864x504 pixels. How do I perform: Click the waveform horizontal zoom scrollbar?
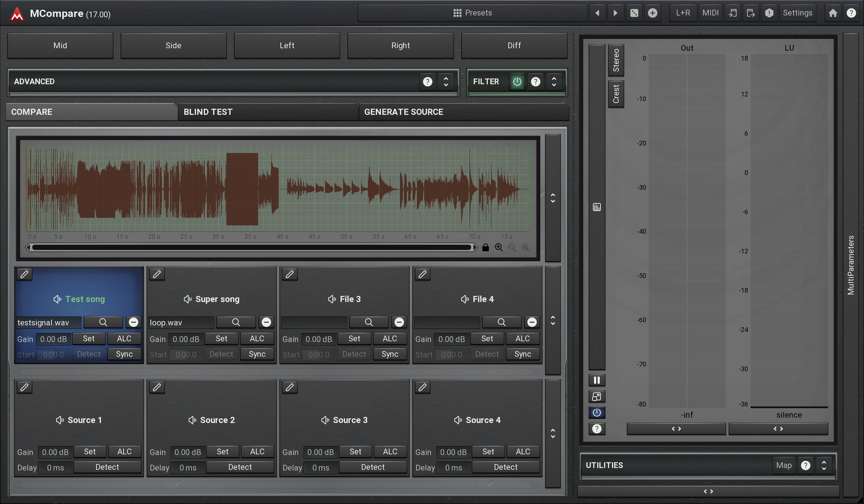click(251, 247)
